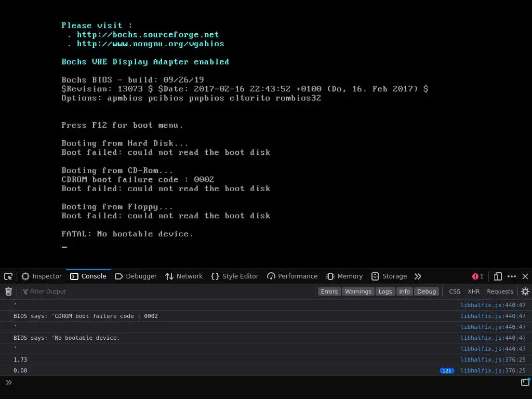
Task: Close the developer tools panel
Action: click(525, 276)
